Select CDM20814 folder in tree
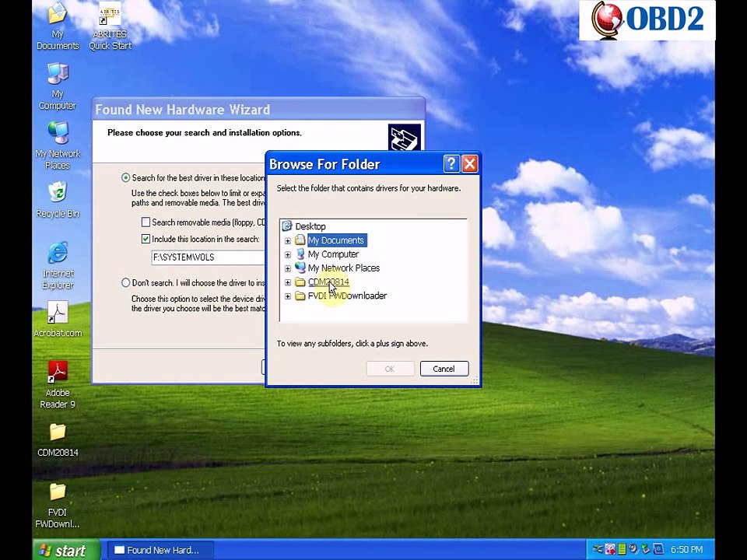The image size is (747, 560). tap(328, 282)
